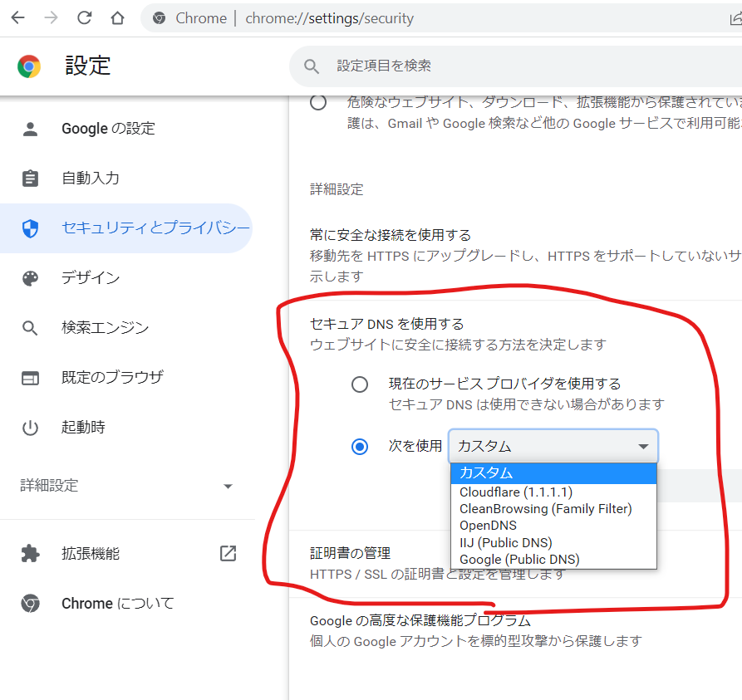Click the shield icon for セキュリティとプライバシー
Viewport: 742px width, 700px height.
[x=30, y=228]
